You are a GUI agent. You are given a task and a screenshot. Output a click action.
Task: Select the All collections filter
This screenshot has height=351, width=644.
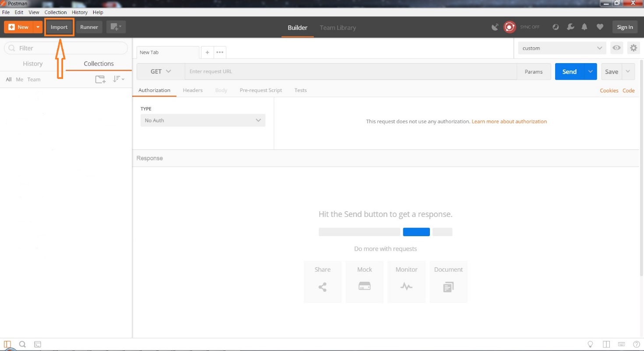[9, 79]
